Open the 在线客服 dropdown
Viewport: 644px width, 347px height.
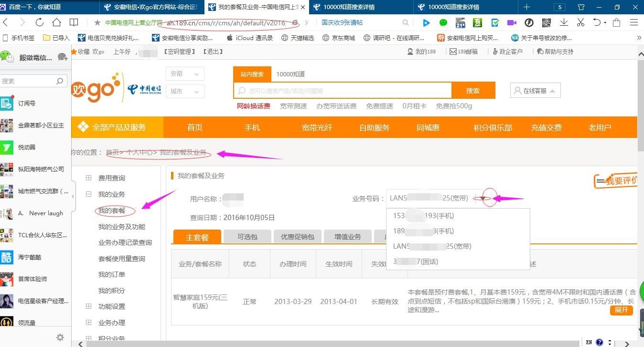[x=535, y=90]
